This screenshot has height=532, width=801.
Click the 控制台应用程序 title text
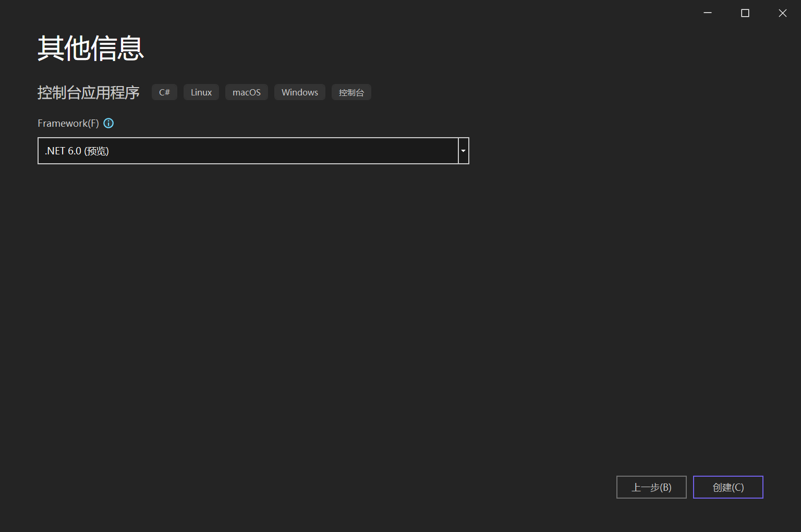point(89,92)
